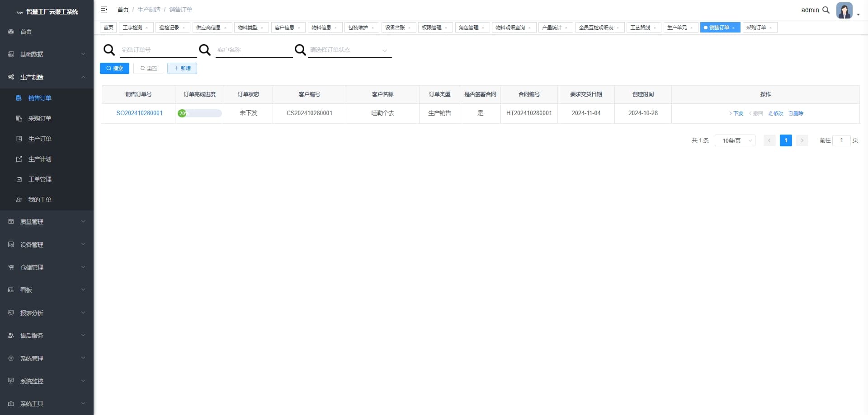Close the 物料类型 tab
This screenshot has height=415, width=868.
(262, 28)
